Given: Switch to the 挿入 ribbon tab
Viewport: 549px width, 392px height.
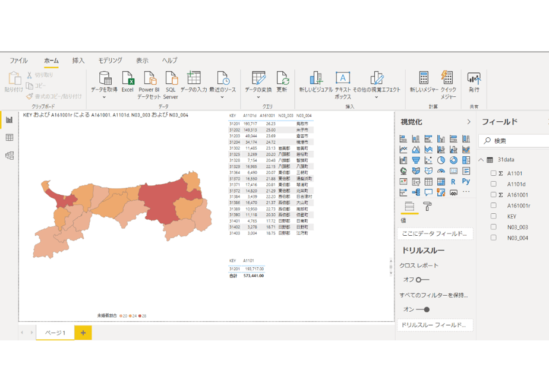Looking at the screenshot, I should coord(78,61).
